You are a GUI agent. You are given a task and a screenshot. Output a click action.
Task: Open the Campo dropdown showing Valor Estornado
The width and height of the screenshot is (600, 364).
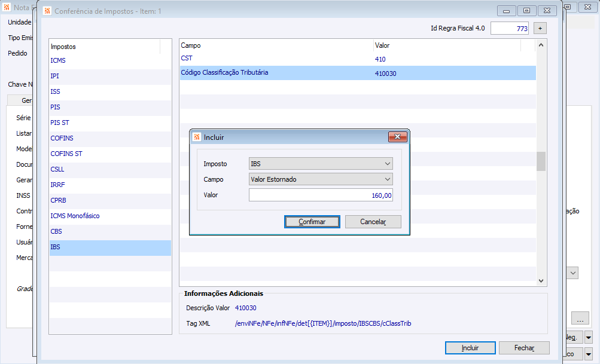click(x=321, y=179)
